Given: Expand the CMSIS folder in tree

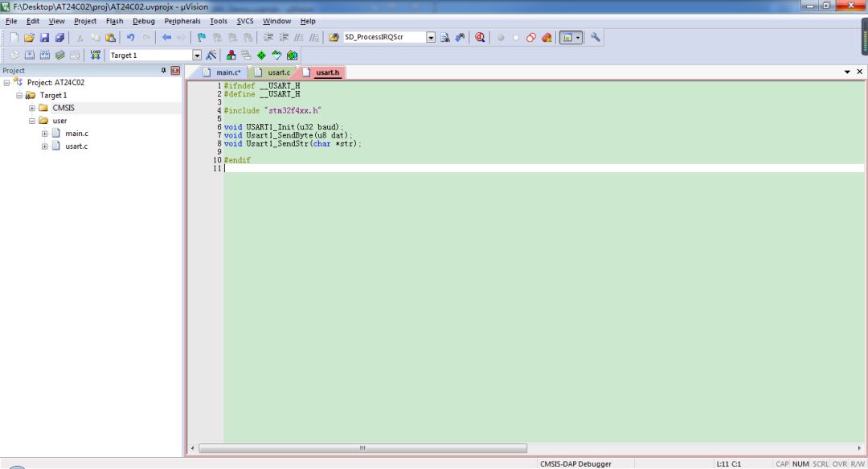Looking at the screenshot, I should 32,108.
